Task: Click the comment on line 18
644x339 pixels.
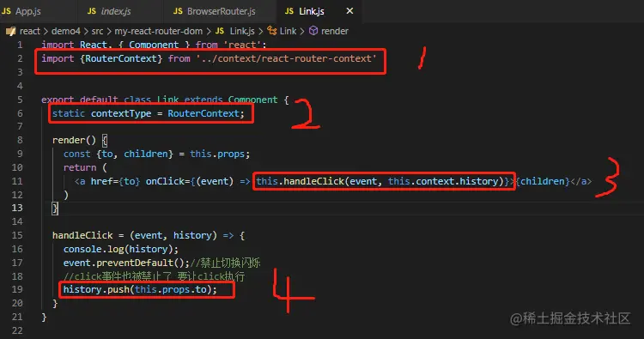Action: [154, 276]
